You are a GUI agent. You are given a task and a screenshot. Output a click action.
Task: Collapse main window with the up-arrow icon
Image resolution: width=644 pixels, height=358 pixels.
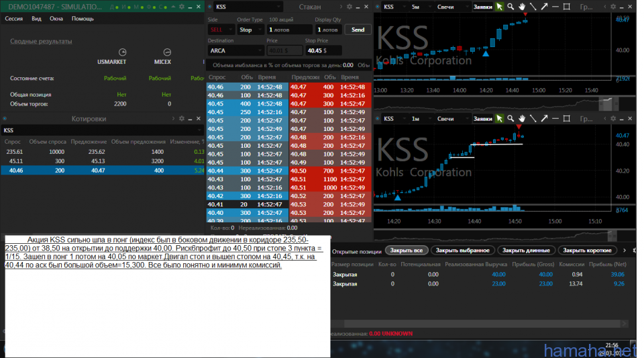tap(173, 7)
